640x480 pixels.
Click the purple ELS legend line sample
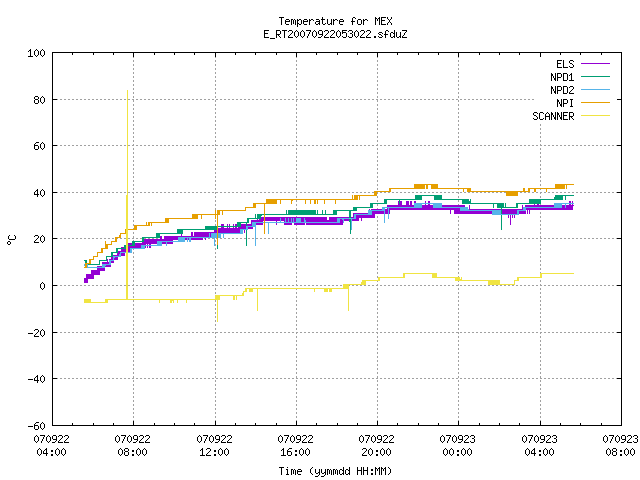[595, 64]
